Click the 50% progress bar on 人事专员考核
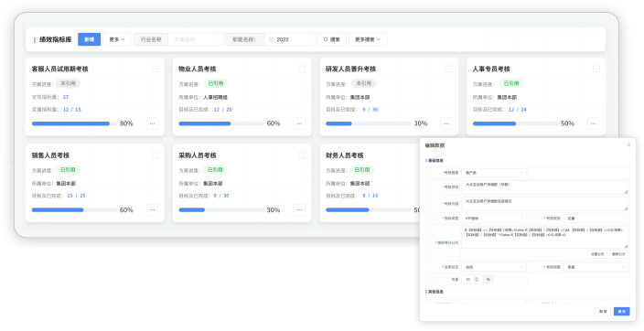The height and width of the screenshot is (331, 644). (516, 123)
